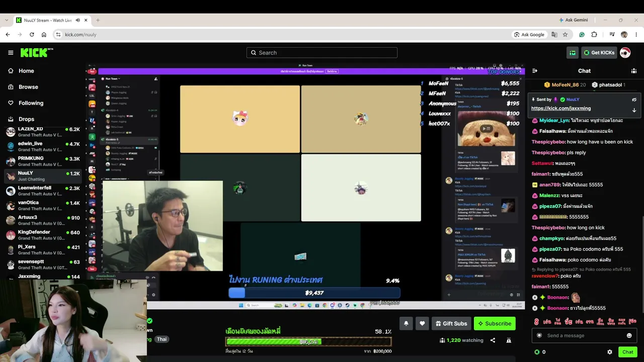Click the green Subscribe button
This screenshot has height=362, width=644.
pos(495,324)
